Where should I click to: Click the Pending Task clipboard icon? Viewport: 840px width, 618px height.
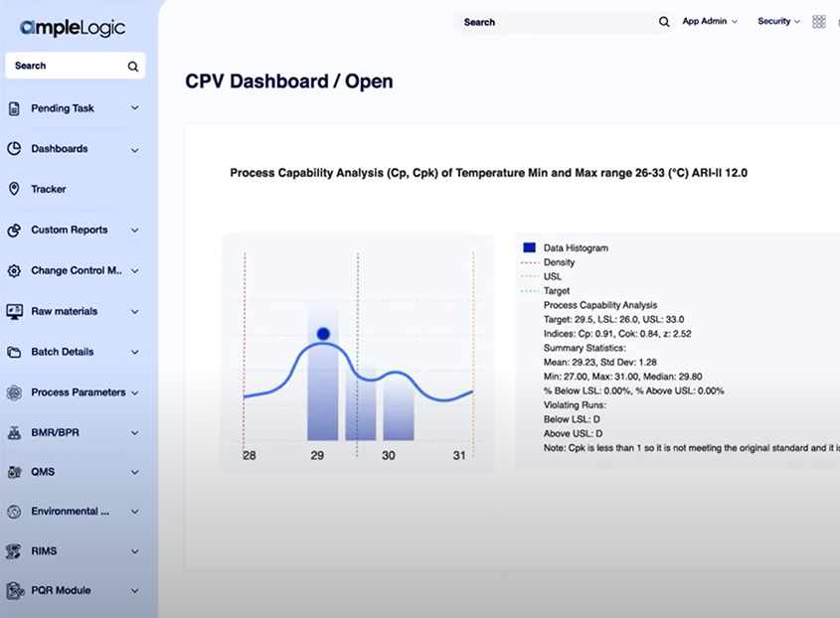14,108
